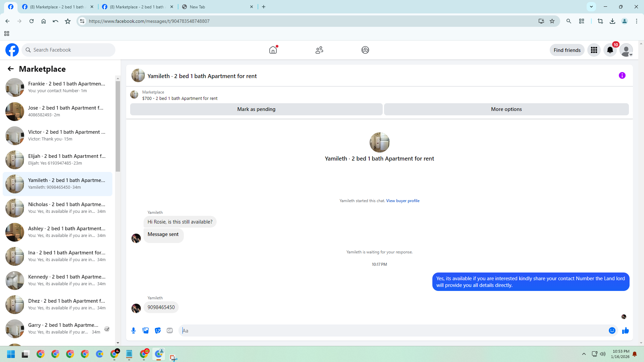Screen dimensions: 644x362
Task: Open Facebook notifications bell
Action: click(610, 50)
